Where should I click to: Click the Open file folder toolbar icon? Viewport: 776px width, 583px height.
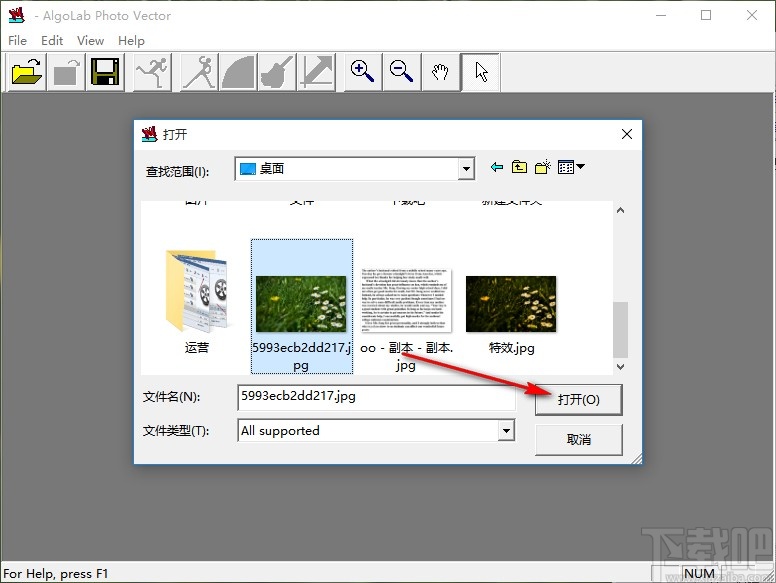[x=27, y=72]
